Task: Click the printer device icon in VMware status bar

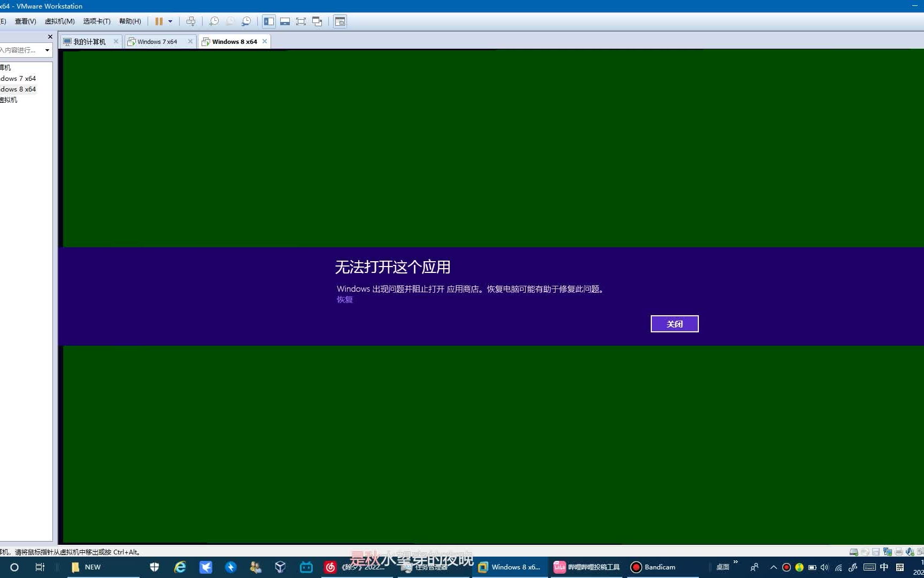Action: [x=899, y=552]
